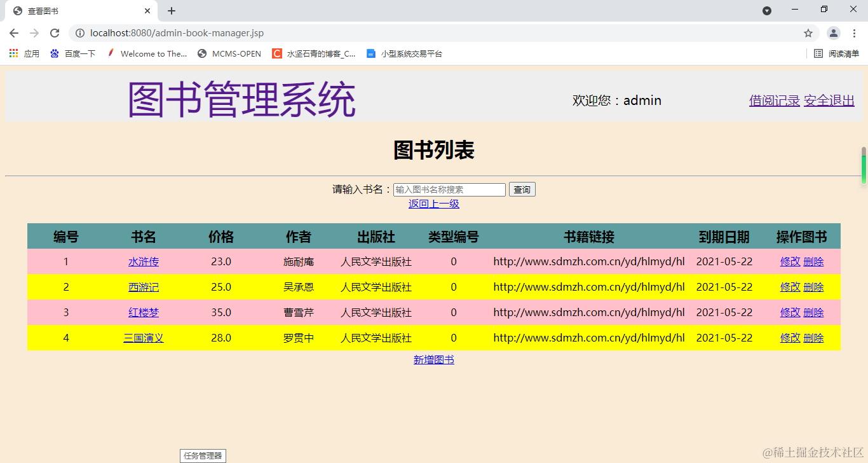Open the 借阅记录 borrowing records link
Image resolution: width=868 pixels, height=463 pixels.
(x=773, y=100)
